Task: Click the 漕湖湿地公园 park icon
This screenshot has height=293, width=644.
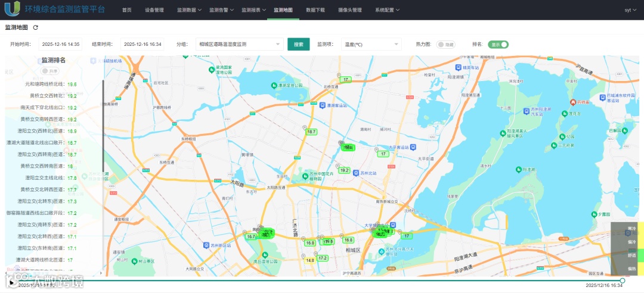Action: pos(274,85)
